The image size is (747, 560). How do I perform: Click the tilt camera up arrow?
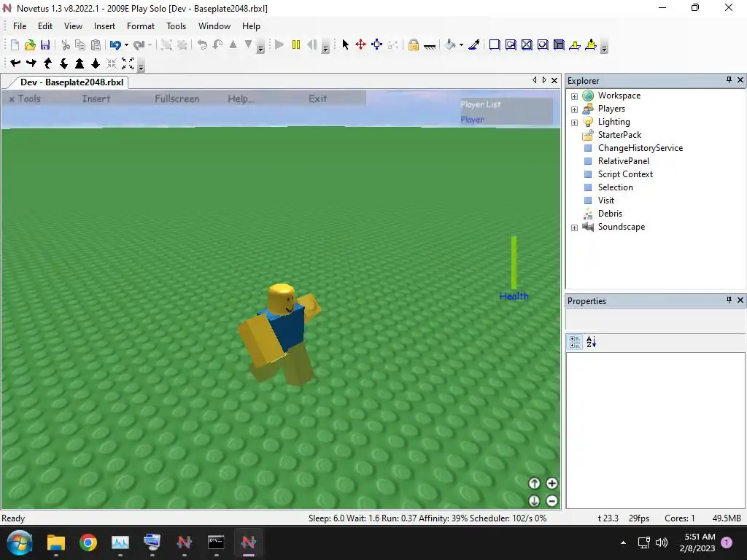[x=47, y=63]
